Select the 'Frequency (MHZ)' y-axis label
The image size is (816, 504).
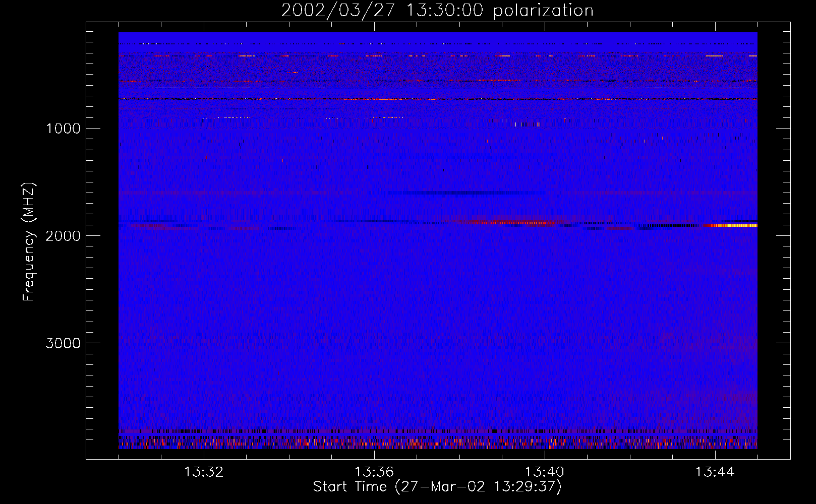coord(28,242)
